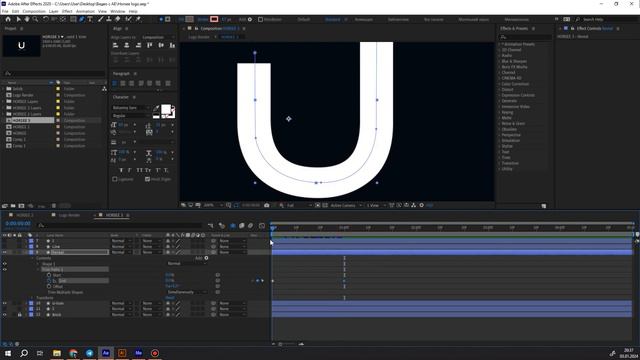This screenshot has width=640, height=360.
Task: Toggle the Hindi Digits checkbox
Action: click(147, 179)
